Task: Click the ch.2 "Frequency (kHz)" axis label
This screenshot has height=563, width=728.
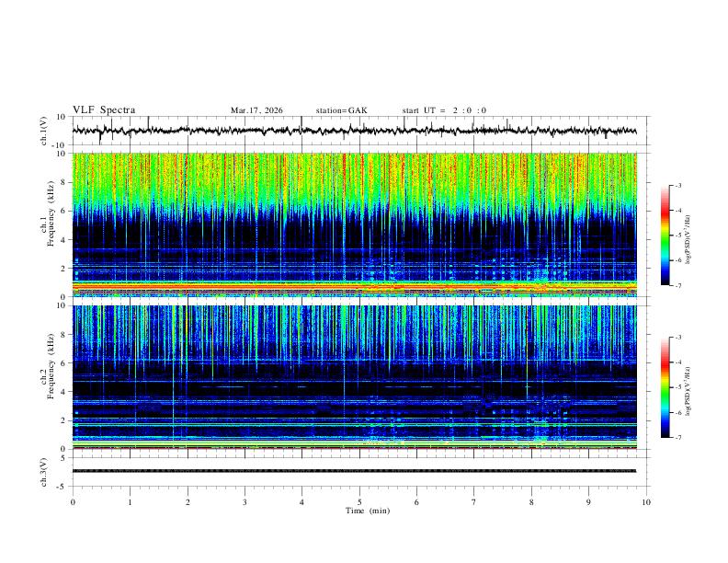Action: 51,366
